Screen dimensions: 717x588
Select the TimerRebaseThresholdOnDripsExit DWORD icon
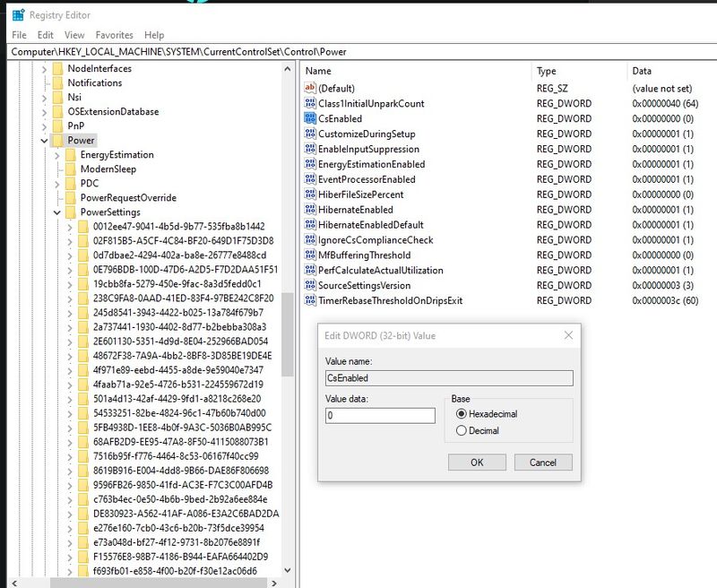click(310, 300)
